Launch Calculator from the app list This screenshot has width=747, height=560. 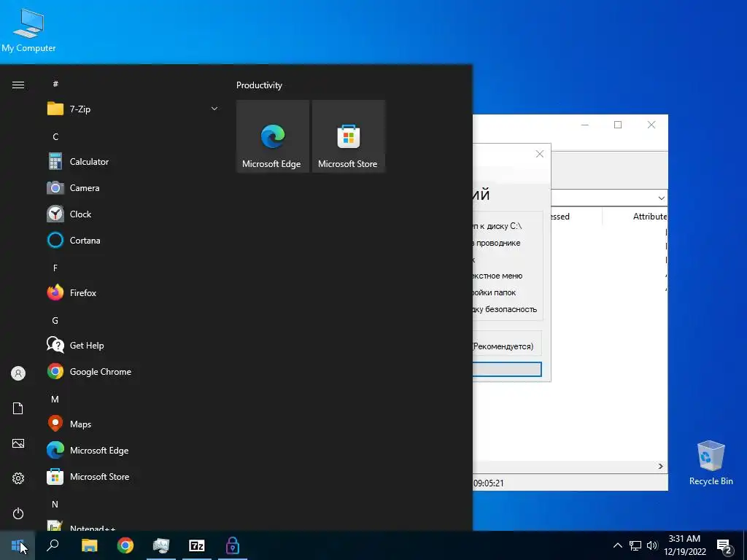(133, 161)
